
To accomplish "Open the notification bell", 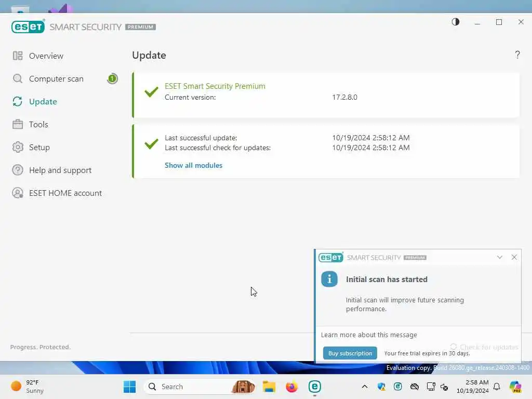I will 497,387.
